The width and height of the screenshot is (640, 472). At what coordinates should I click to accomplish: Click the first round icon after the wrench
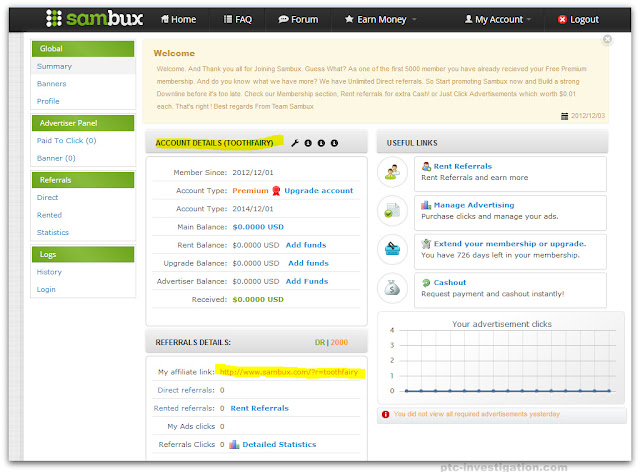pyautogui.click(x=308, y=143)
